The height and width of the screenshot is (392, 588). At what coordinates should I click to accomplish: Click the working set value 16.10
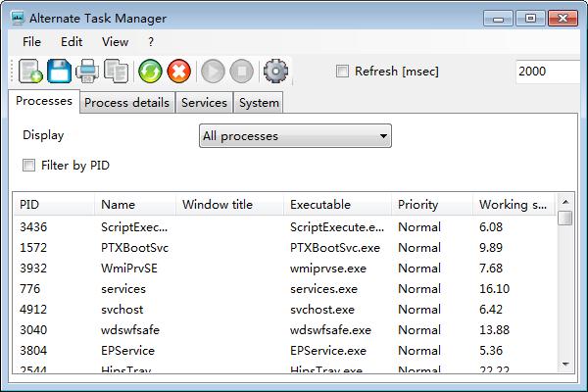pos(494,289)
